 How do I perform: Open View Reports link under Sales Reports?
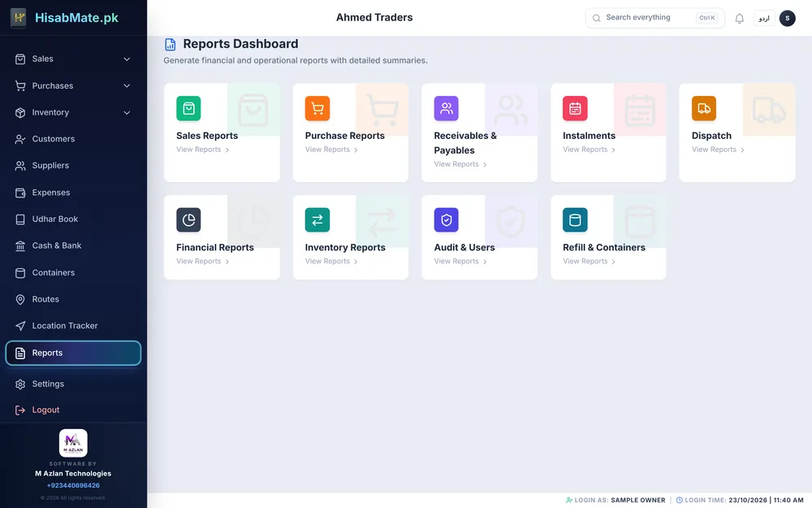[x=202, y=150]
